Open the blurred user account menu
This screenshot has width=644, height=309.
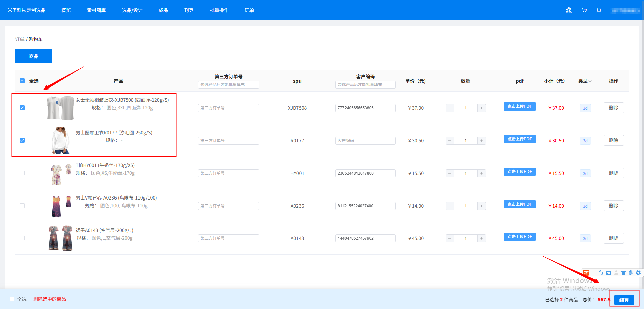coord(626,10)
